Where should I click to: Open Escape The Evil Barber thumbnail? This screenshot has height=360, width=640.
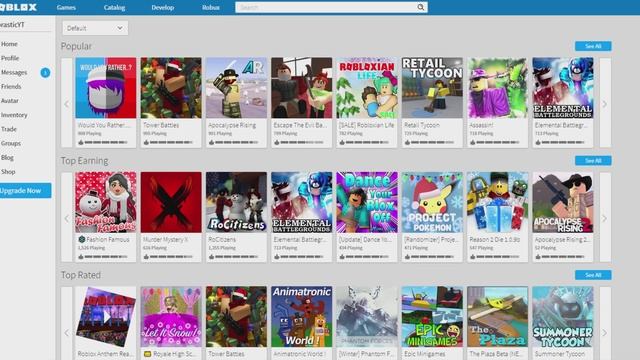click(302, 88)
